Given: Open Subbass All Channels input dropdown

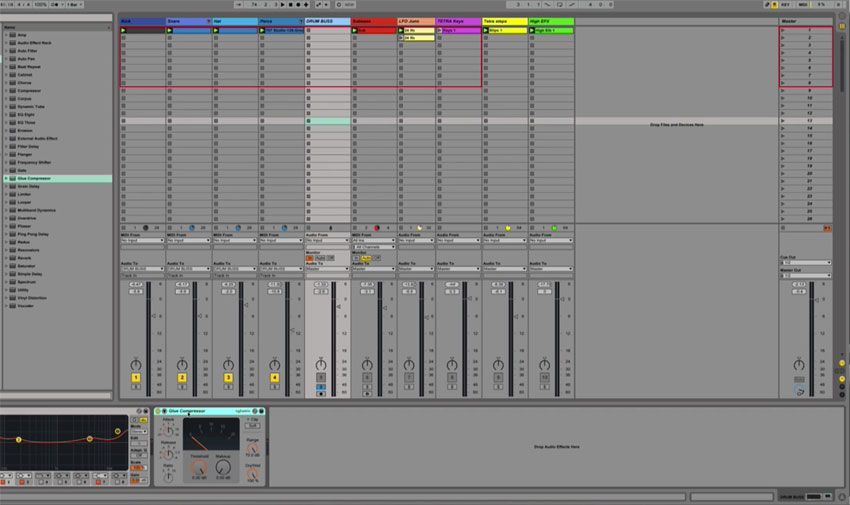Looking at the screenshot, I should [x=374, y=247].
